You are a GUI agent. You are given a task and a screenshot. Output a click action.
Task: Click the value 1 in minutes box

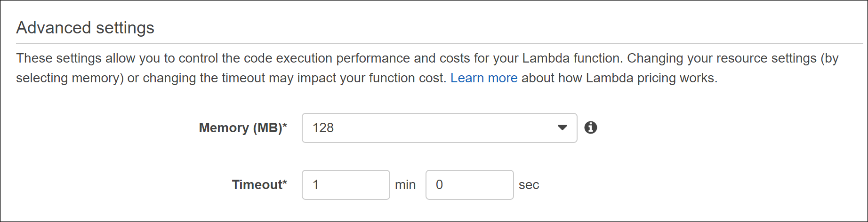pyautogui.click(x=315, y=185)
